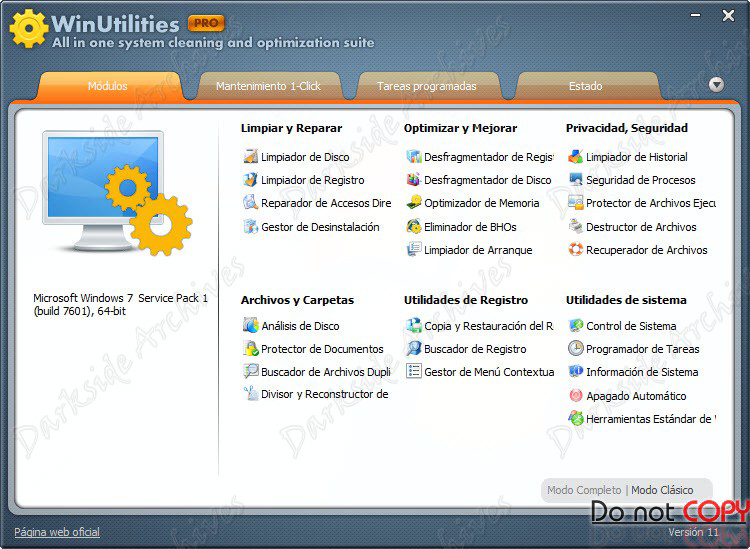Click the Información de Sistema icon
The width and height of the screenshot is (750, 549).
[x=576, y=371]
